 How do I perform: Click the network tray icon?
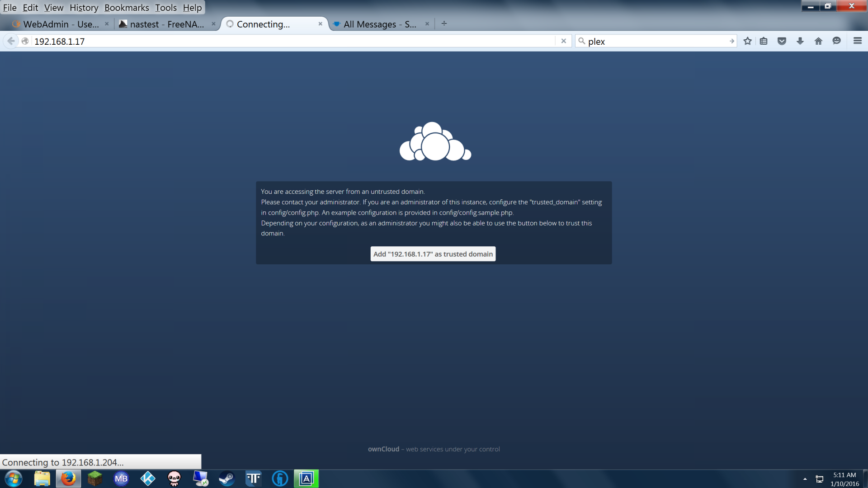click(x=819, y=479)
